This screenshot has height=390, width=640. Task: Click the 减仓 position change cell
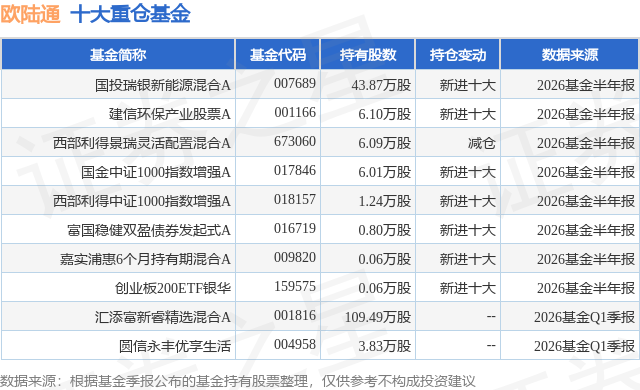pyautogui.click(x=482, y=143)
